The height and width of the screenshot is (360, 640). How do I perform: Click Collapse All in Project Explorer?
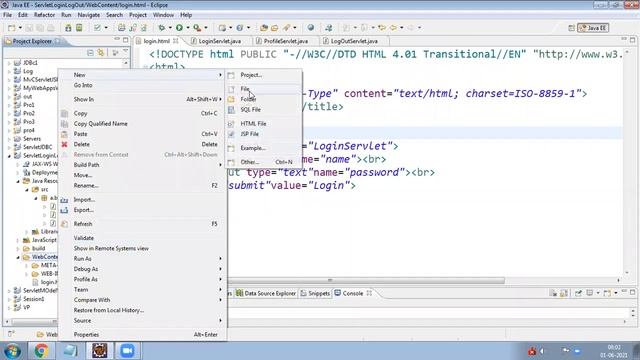pyautogui.click(x=90, y=53)
